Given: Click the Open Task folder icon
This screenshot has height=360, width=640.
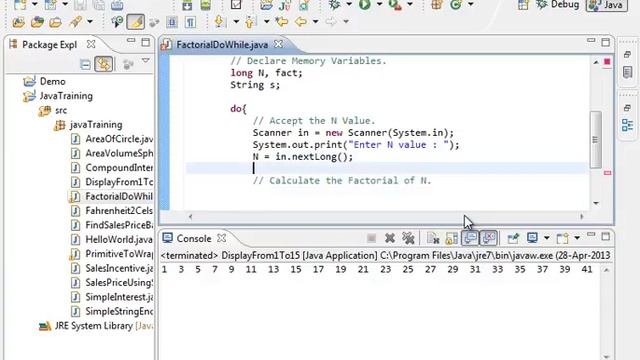Looking at the screenshot, I should pos(56,22).
